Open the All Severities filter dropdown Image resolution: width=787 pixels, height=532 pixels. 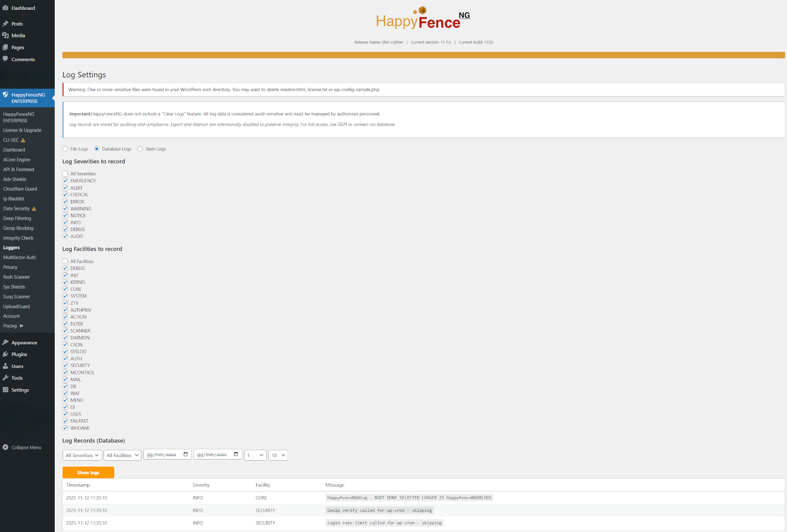click(x=82, y=455)
